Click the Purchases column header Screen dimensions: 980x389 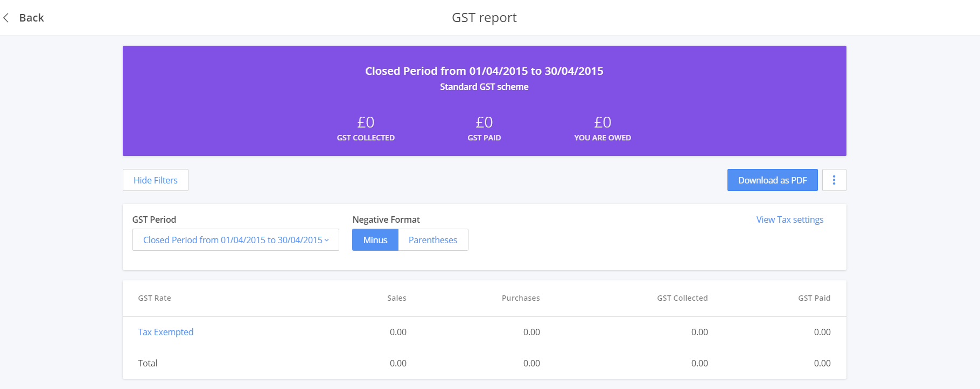pos(521,298)
